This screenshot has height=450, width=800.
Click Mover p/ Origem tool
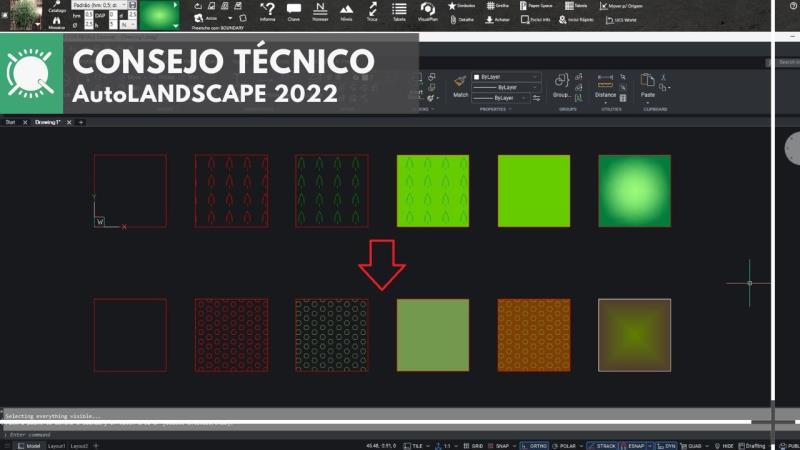(621, 6)
